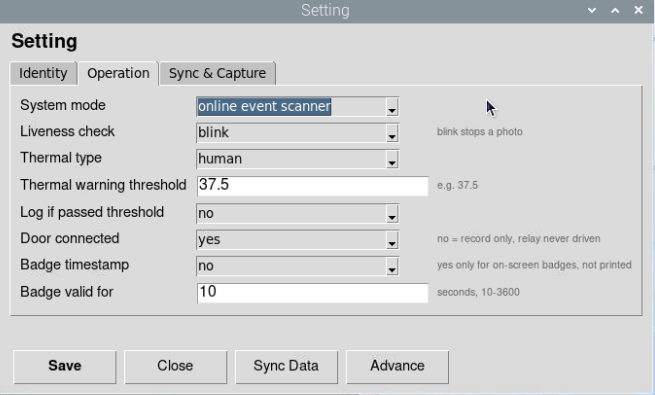
Task: Select the Operation tab
Action: (118, 73)
